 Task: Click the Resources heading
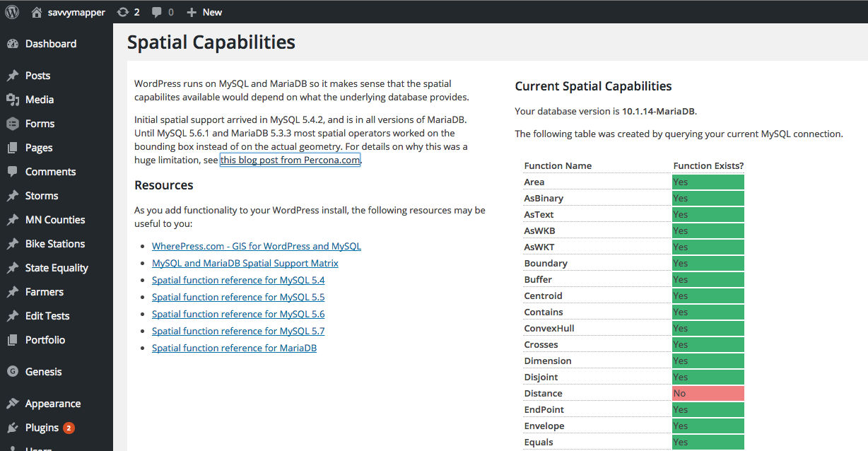[x=164, y=185]
